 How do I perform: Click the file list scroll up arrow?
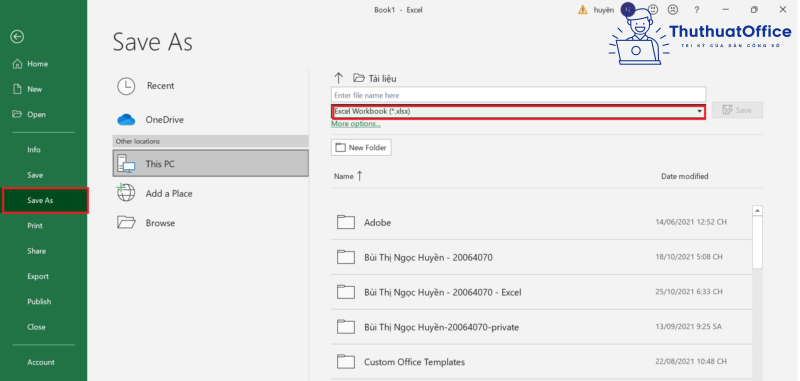tap(757, 211)
